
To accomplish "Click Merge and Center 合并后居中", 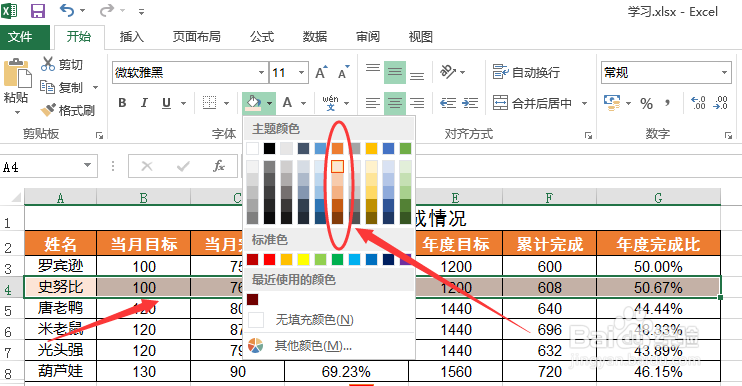I will click(x=533, y=103).
